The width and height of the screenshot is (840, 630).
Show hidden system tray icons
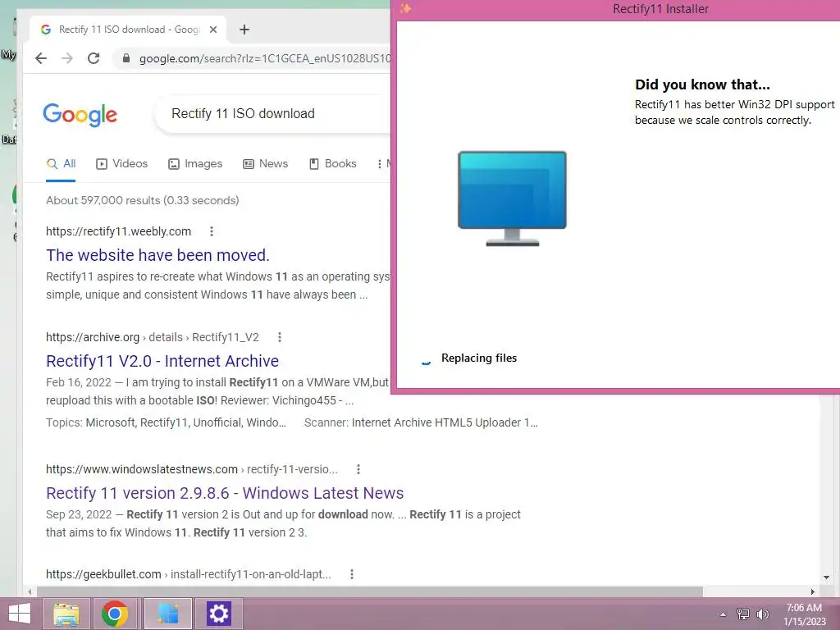(x=724, y=614)
